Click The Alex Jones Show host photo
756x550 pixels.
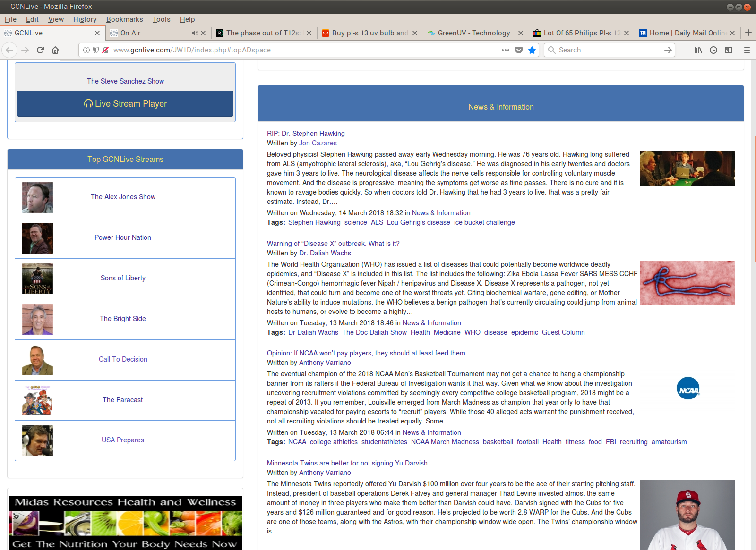tap(37, 198)
